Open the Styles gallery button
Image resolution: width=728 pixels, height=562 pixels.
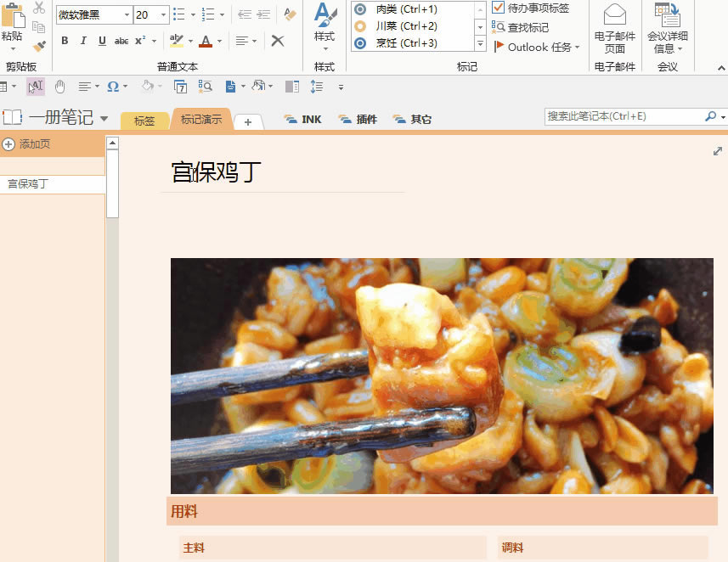point(324,26)
